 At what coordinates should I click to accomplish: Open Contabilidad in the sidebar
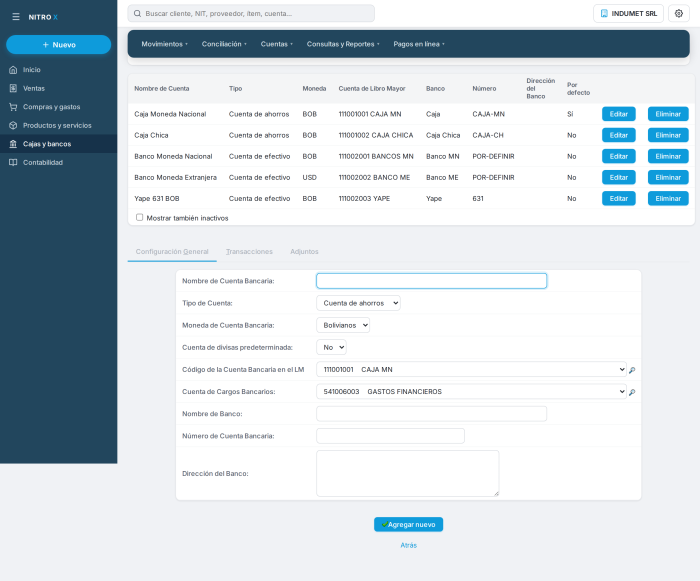click(x=58, y=163)
